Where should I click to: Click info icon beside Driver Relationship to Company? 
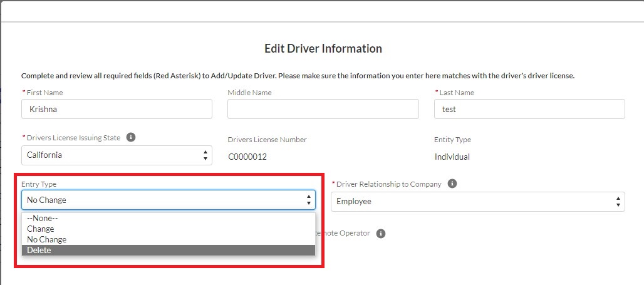click(x=452, y=184)
